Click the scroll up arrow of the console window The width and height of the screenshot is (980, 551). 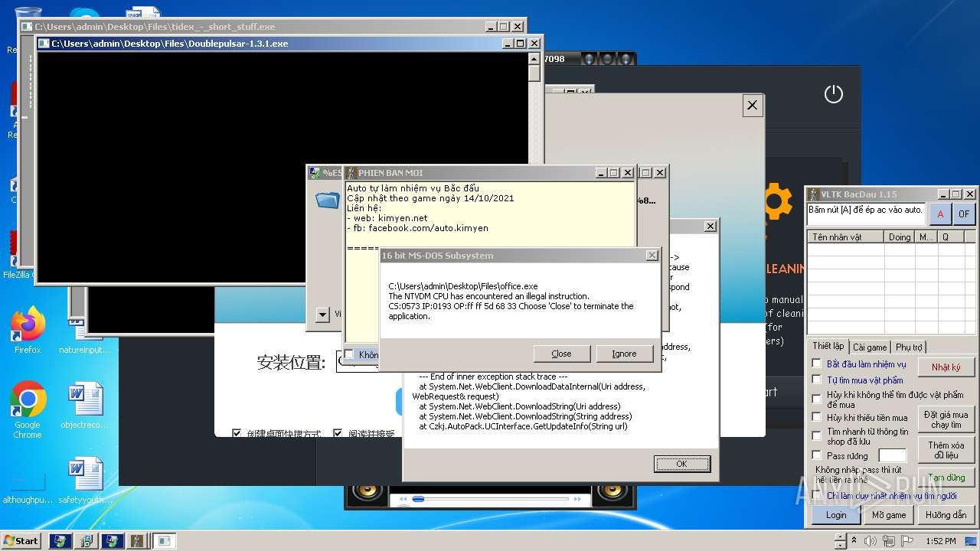[x=534, y=59]
